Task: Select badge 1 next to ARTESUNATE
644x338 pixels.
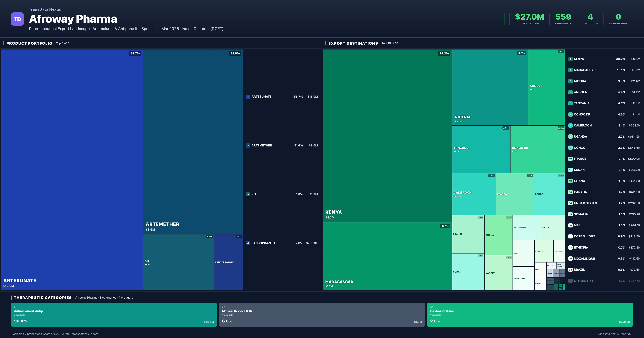Action: 248,96
